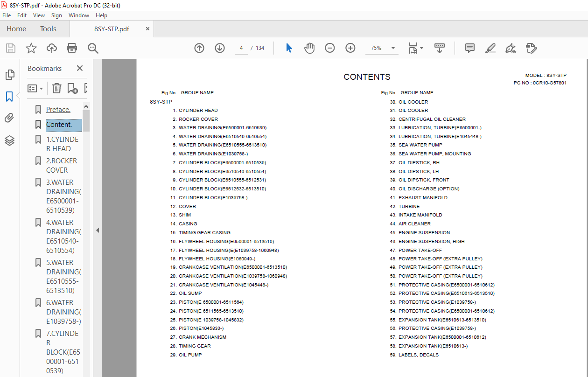The image size is (588, 377).
Task: Add a star bookmark to this file
Action: (31, 48)
